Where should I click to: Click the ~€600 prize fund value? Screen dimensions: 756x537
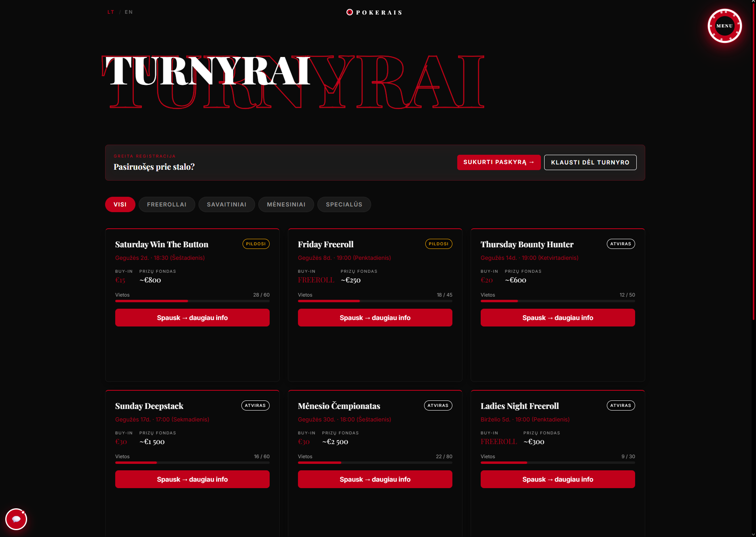[515, 280]
